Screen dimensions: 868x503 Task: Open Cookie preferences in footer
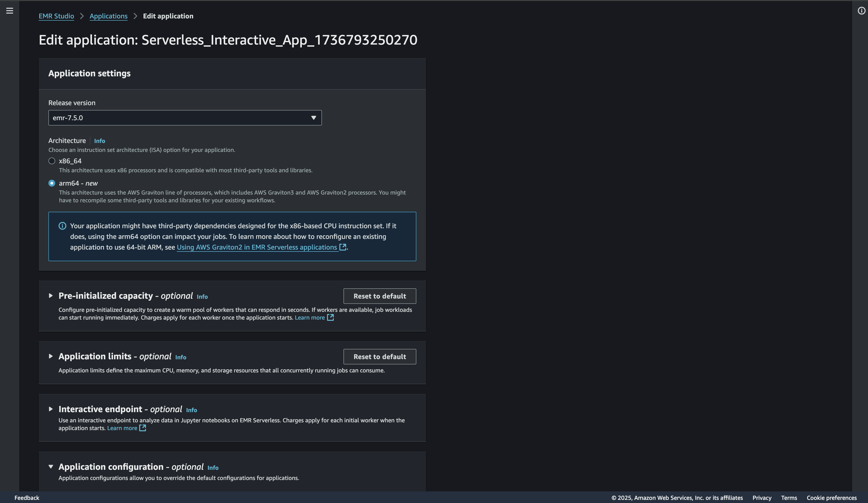[831, 498]
